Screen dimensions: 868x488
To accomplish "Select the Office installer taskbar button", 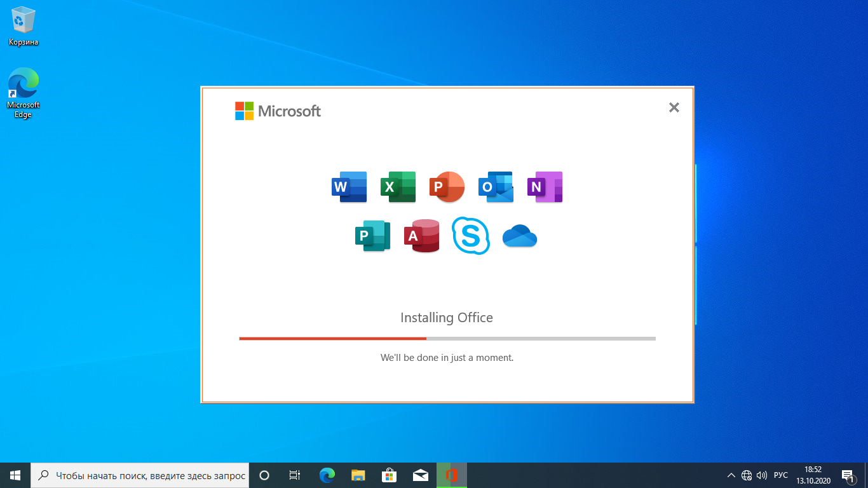I will click(x=452, y=475).
